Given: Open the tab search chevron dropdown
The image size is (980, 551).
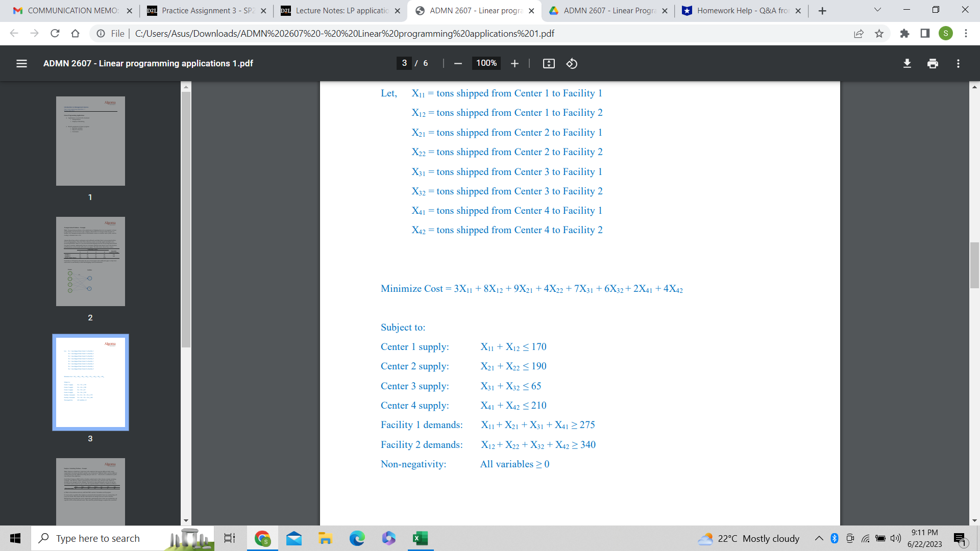Looking at the screenshot, I should (x=877, y=9).
